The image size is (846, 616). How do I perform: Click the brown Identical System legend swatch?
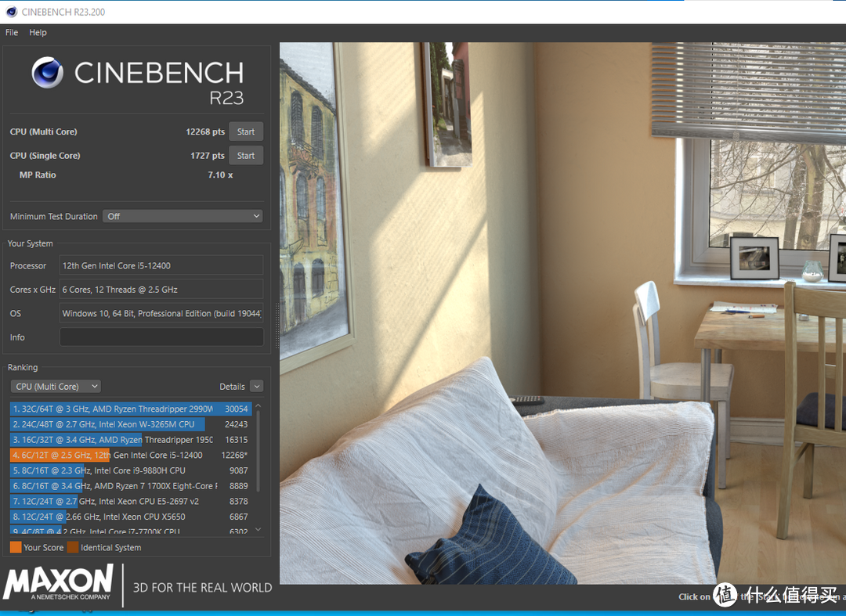click(x=73, y=547)
